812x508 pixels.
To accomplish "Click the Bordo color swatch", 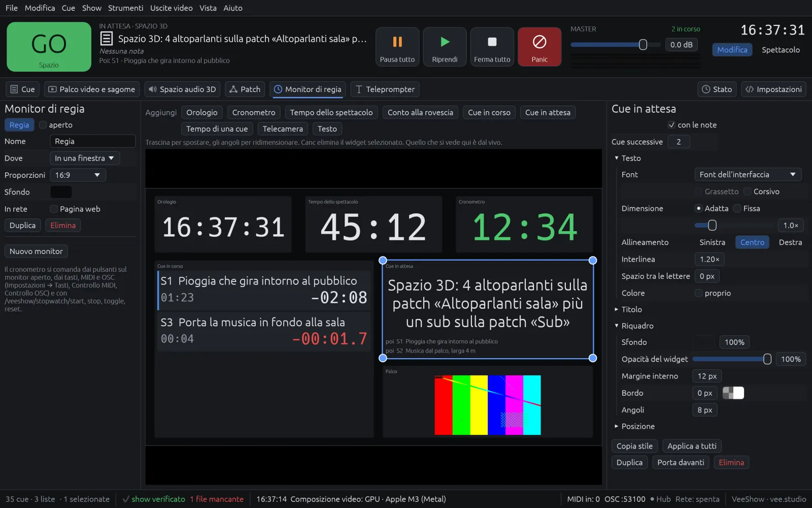I will [733, 393].
